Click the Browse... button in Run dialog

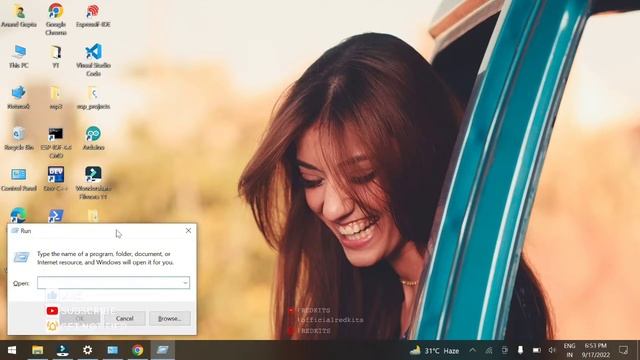[170, 318]
